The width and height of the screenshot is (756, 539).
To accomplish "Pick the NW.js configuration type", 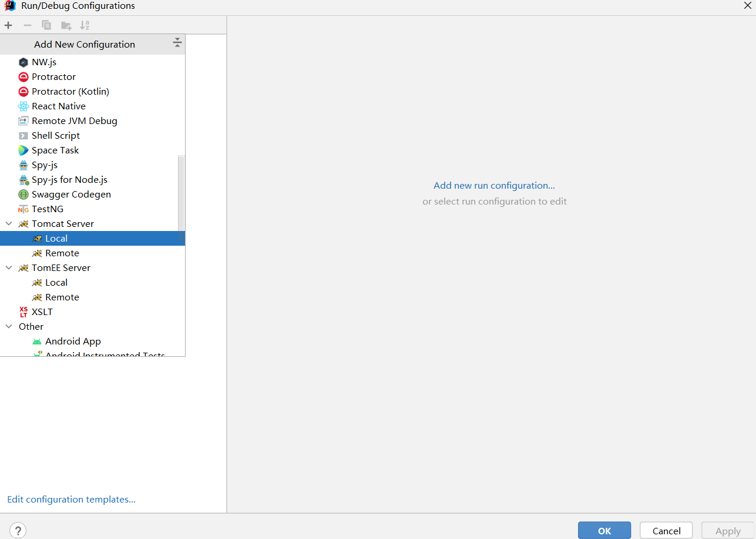I will click(92, 62).
